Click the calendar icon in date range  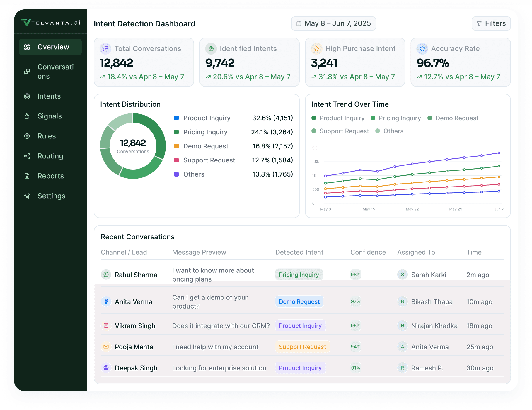[x=299, y=23]
